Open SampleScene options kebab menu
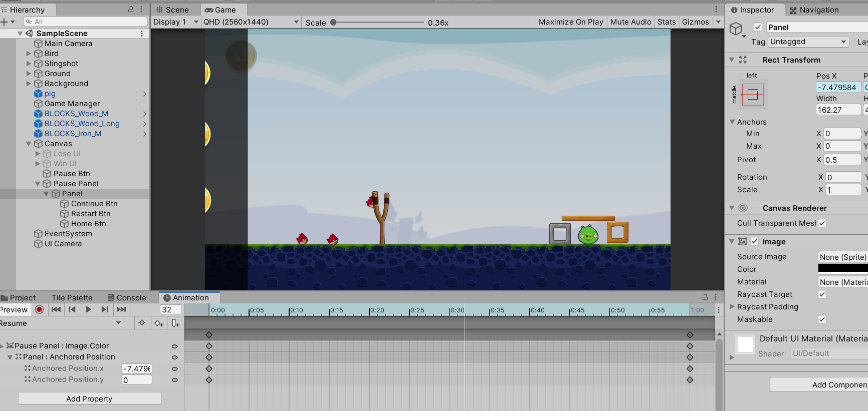This screenshot has height=411, width=868. (x=142, y=34)
